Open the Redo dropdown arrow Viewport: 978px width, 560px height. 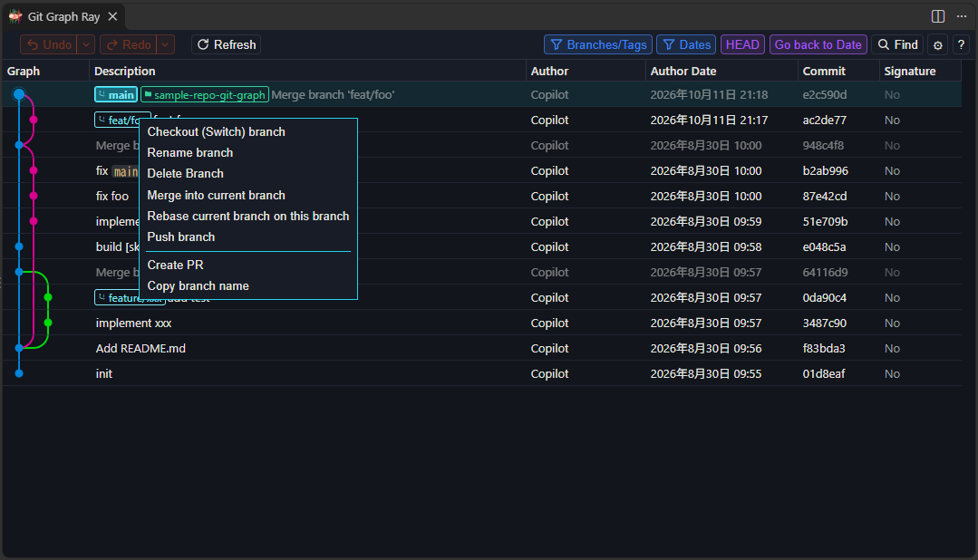click(x=165, y=45)
